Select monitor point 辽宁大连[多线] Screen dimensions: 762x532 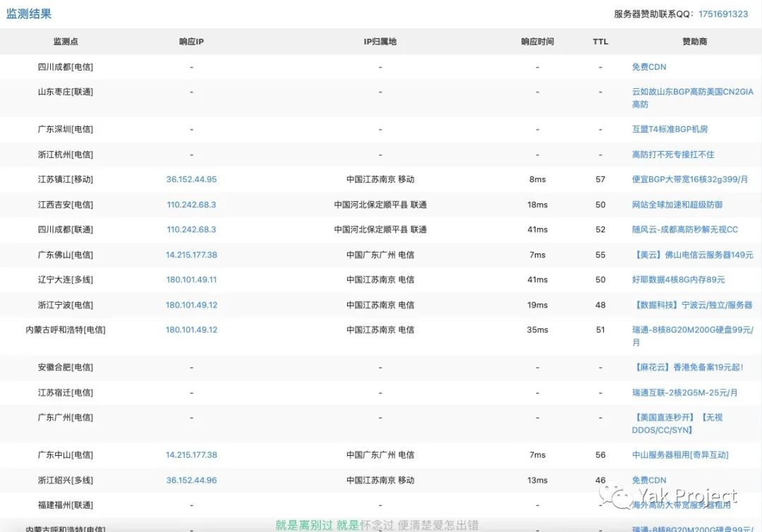click(66, 279)
